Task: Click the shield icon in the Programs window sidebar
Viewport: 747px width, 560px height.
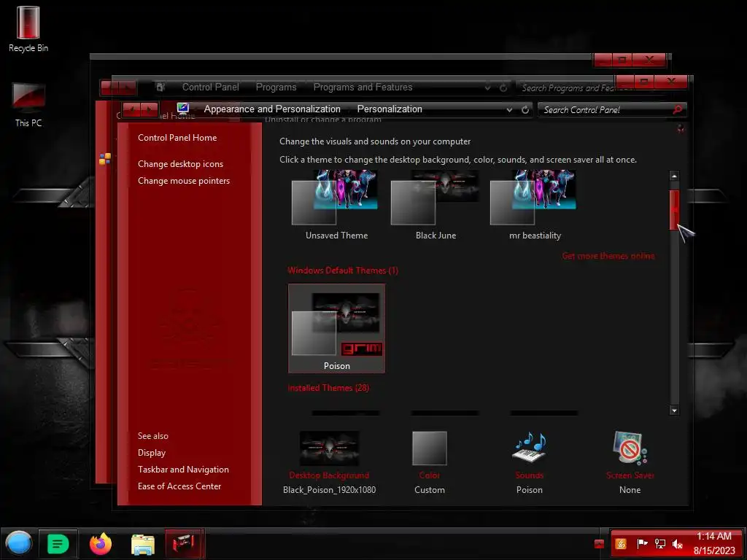Action: (x=105, y=158)
